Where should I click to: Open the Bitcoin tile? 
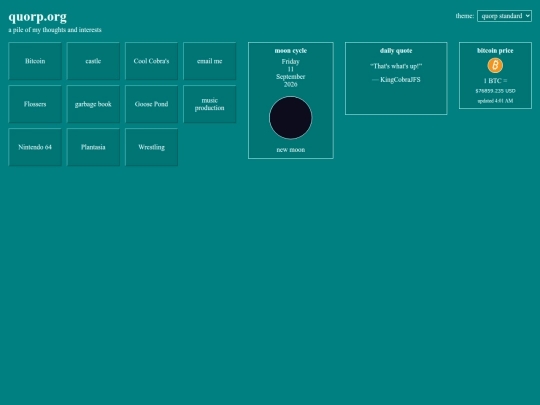click(x=35, y=61)
